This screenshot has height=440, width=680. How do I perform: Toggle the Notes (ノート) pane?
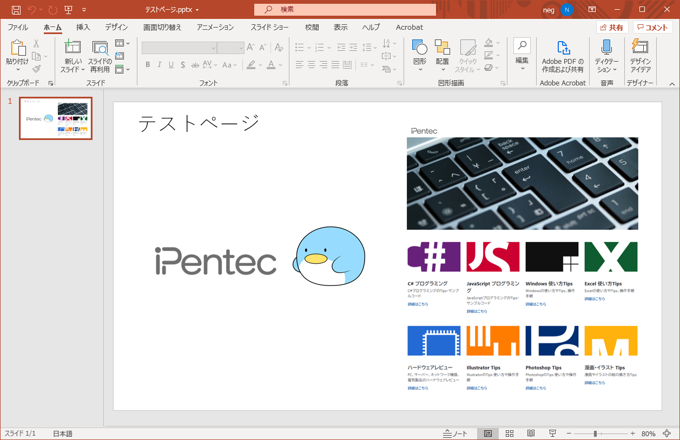[455, 433]
